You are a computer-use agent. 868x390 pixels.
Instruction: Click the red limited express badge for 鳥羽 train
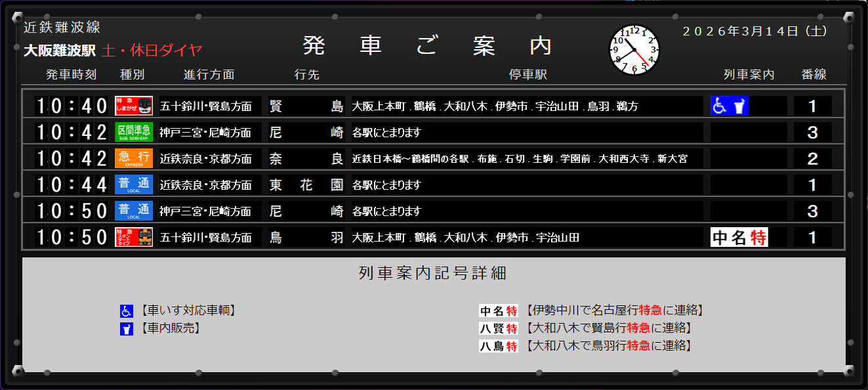click(134, 237)
